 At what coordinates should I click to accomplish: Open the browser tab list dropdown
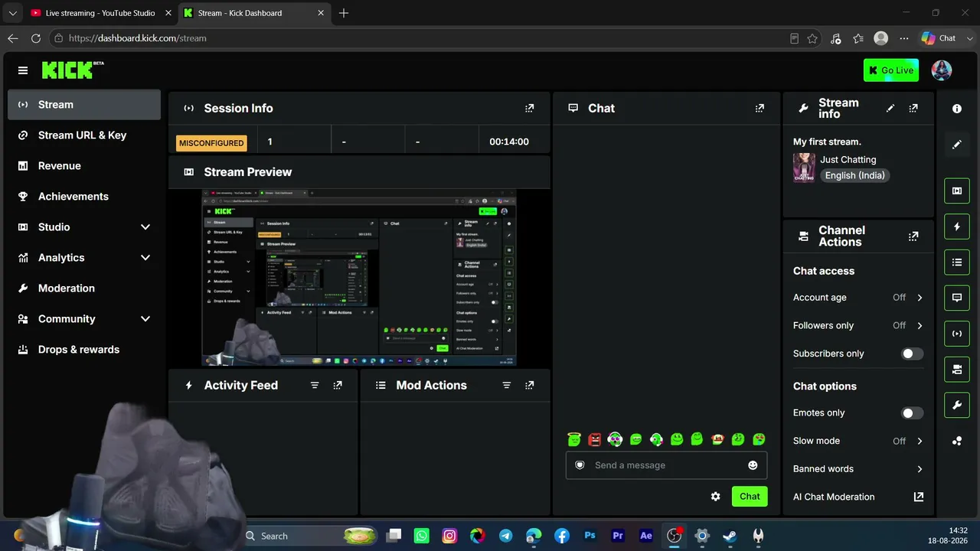[12, 13]
